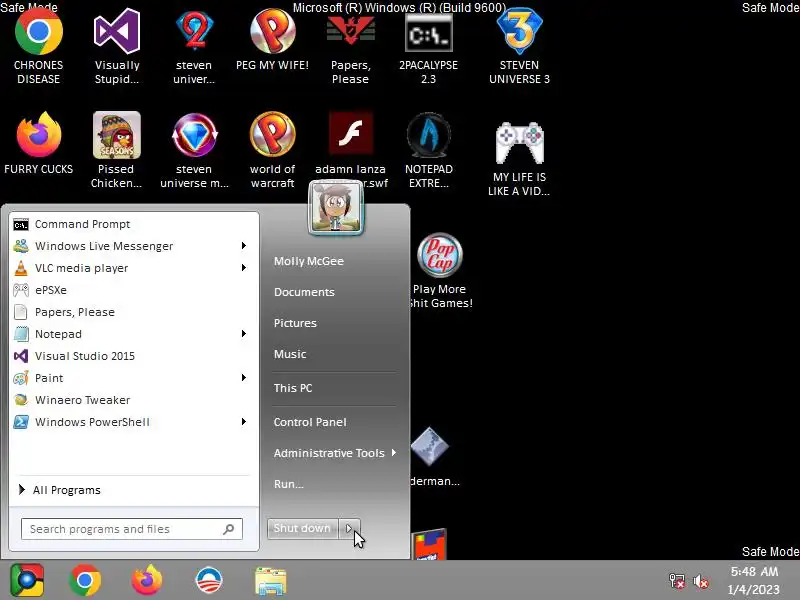800x600 pixels.
Task: Open the PopCap Play More Games icon
Action: point(439,270)
